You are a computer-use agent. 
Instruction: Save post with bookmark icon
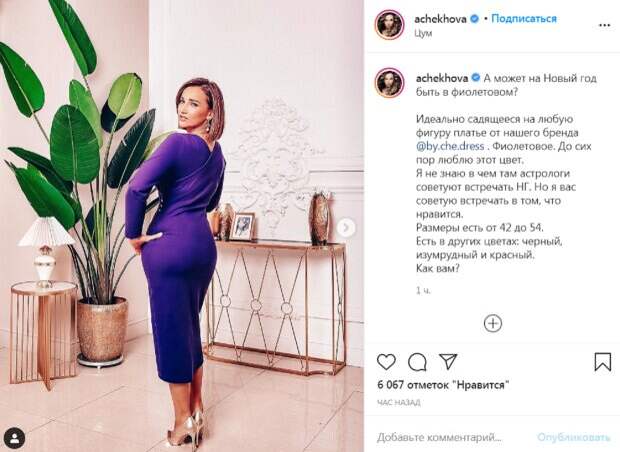(603, 361)
